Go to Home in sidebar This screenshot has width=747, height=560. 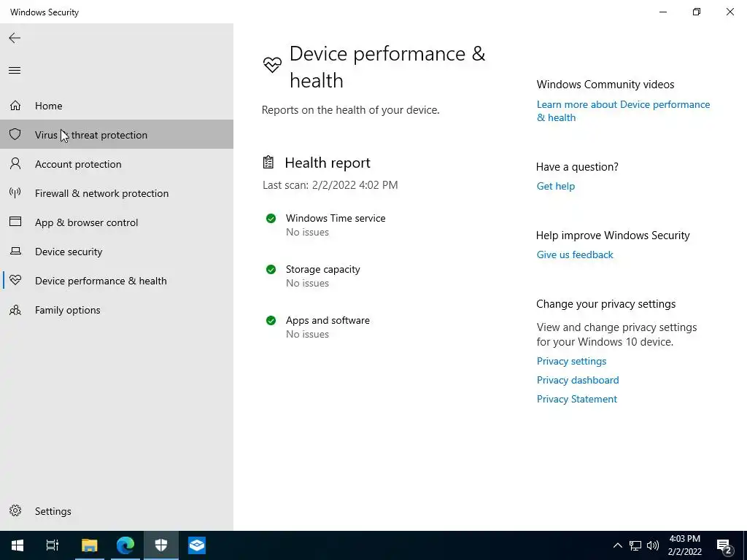117,106
